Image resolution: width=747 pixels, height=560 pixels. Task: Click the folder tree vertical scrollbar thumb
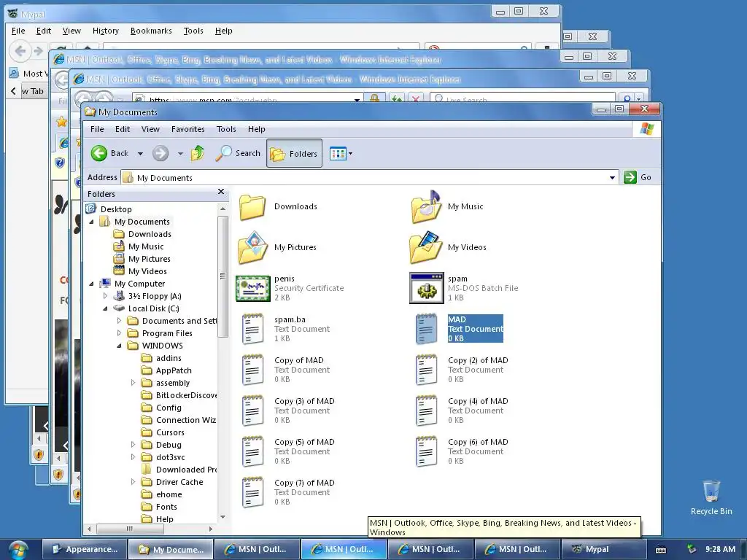(222, 276)
